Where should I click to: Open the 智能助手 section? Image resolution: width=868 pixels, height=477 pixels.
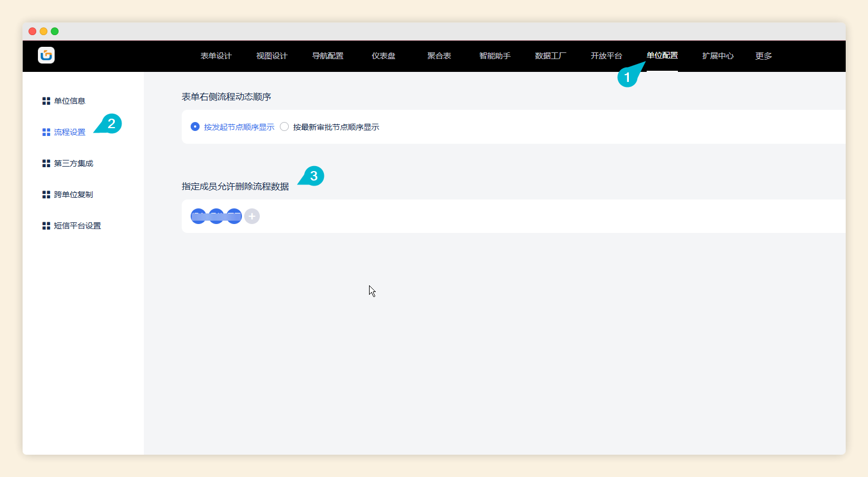(x=494, y=56)
